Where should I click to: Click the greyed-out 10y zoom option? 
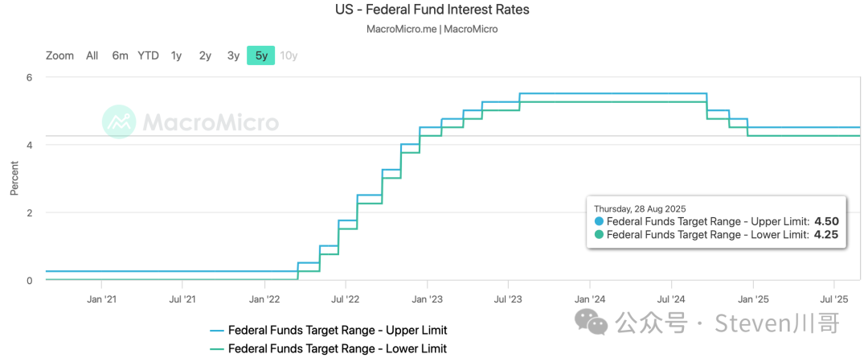coord(289,56)
